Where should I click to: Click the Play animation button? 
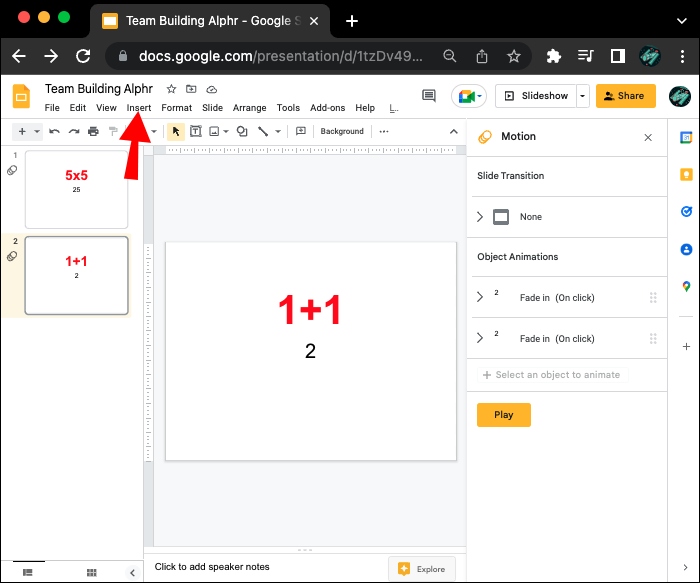point(504,415)
